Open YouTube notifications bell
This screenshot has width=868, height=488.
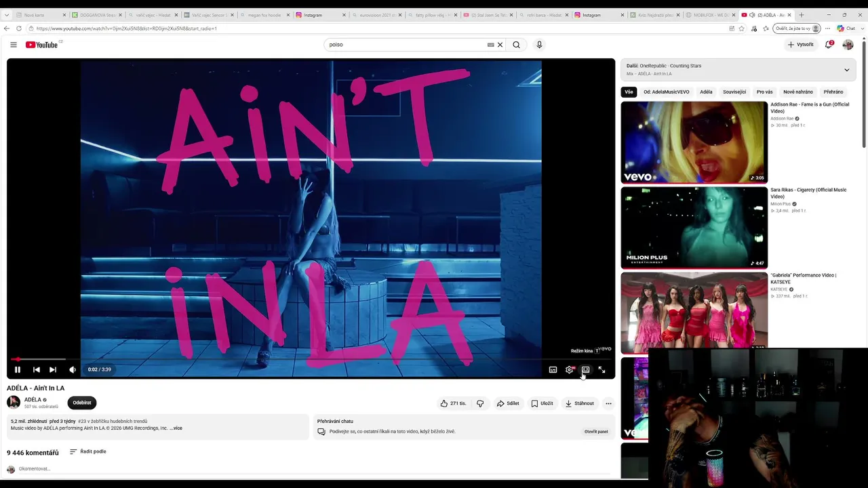click(x=829, y=45)
